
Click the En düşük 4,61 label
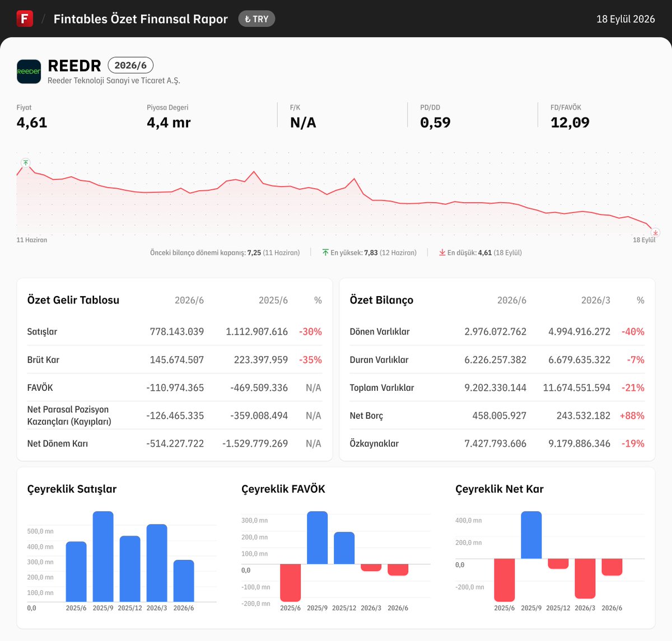pos(484,252)
